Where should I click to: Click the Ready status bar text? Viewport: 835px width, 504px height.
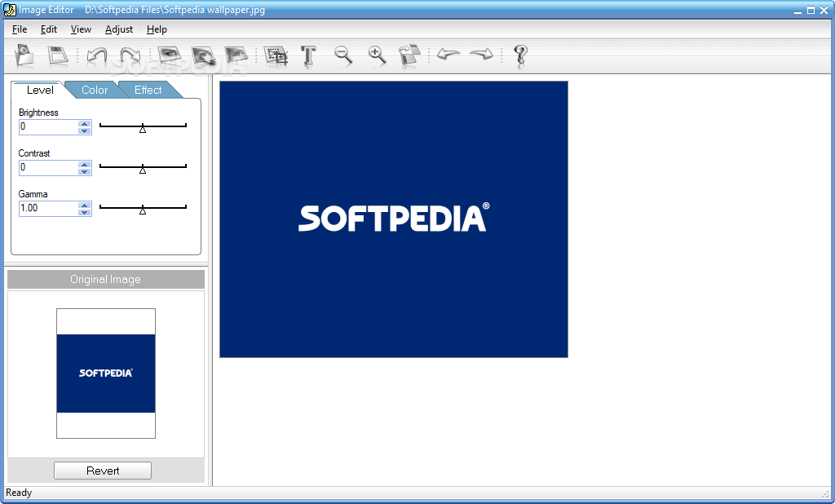(19, 493)
